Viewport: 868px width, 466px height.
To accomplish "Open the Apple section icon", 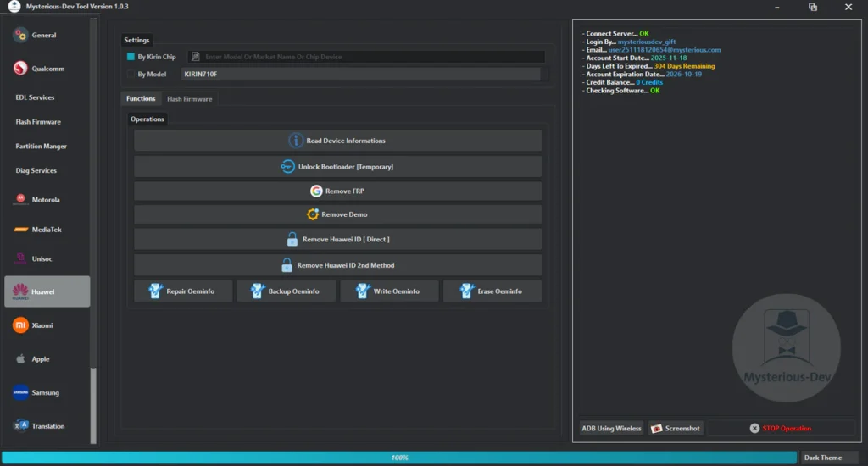I will (x=20, y=359).
